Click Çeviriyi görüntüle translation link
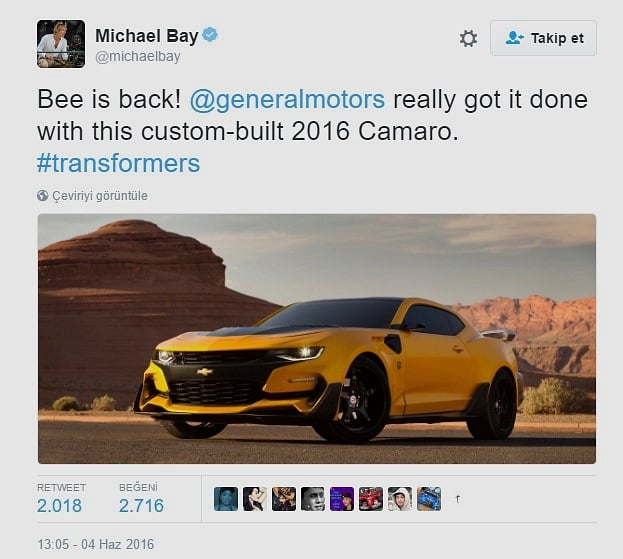The height and width of the screenshot is (559, 623). click(x=100, y=195)
